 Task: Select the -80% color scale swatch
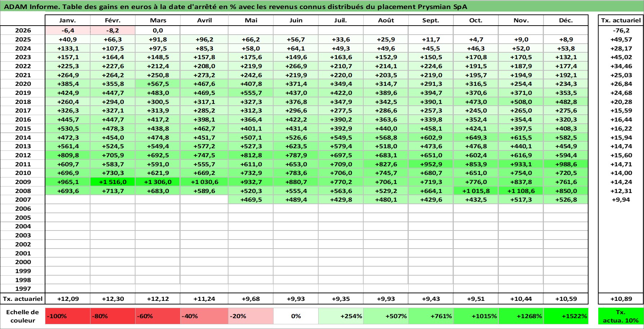pyautogui.click(x=113, y=316)
